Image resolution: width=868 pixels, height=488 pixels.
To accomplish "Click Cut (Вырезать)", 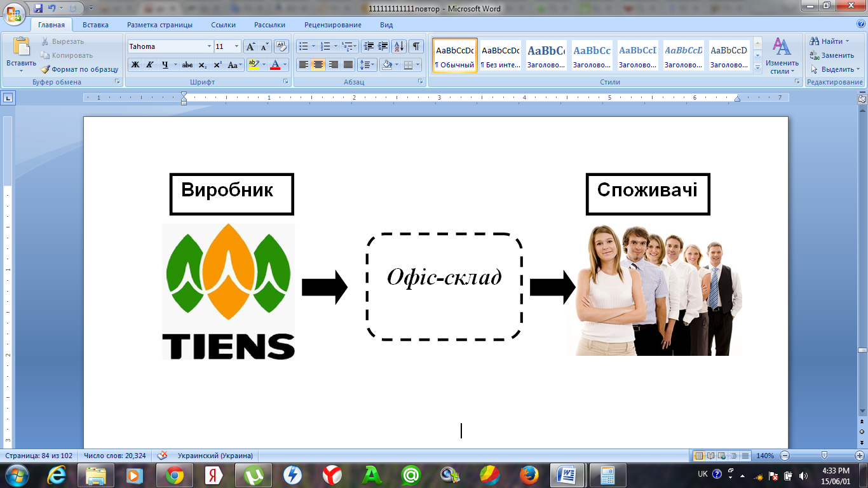I will (63, 41).
